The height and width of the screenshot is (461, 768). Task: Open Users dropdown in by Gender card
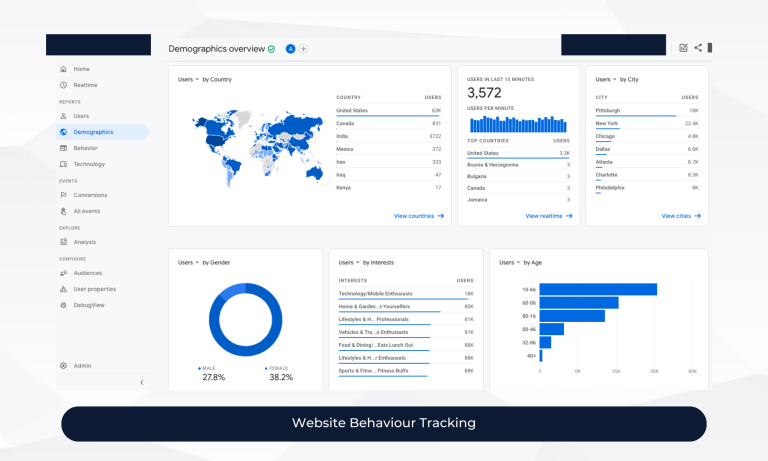190,262
